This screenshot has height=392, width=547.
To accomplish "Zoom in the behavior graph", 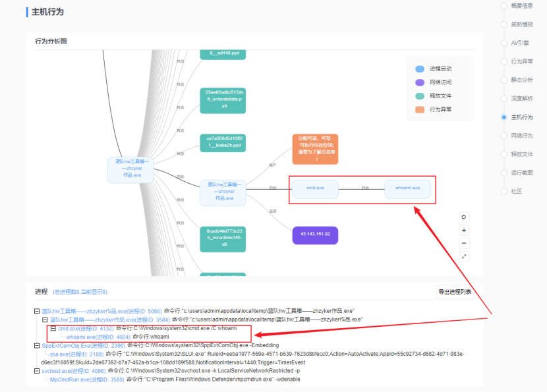I will tap(465, 230).
